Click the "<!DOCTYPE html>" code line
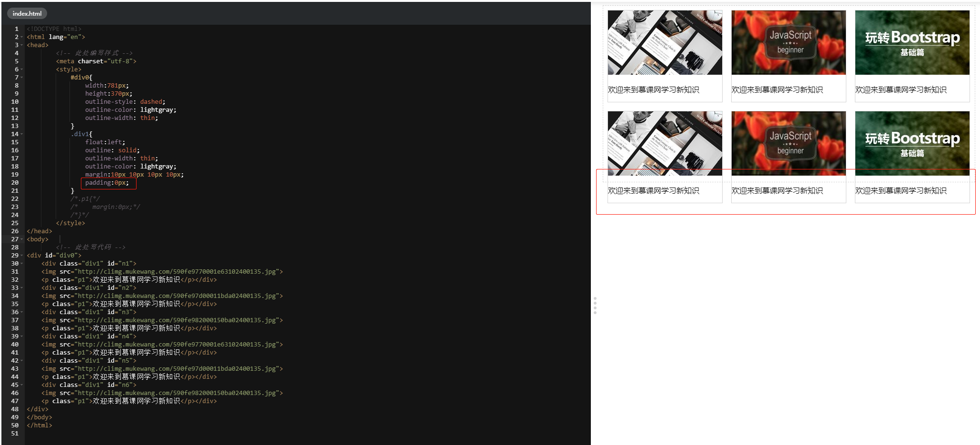Screen dimensions: 980x445 tap(54, 29)
